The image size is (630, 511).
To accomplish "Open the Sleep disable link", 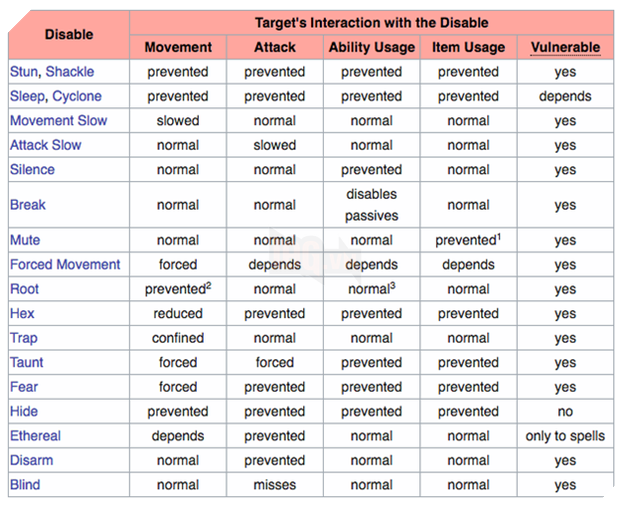I will (27, 96).
